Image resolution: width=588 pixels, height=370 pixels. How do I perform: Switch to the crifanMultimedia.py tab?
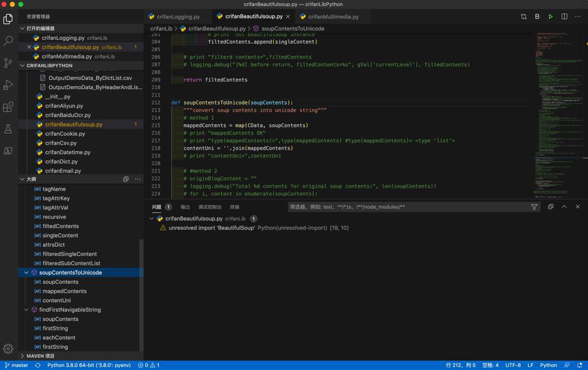click(333, 17)
